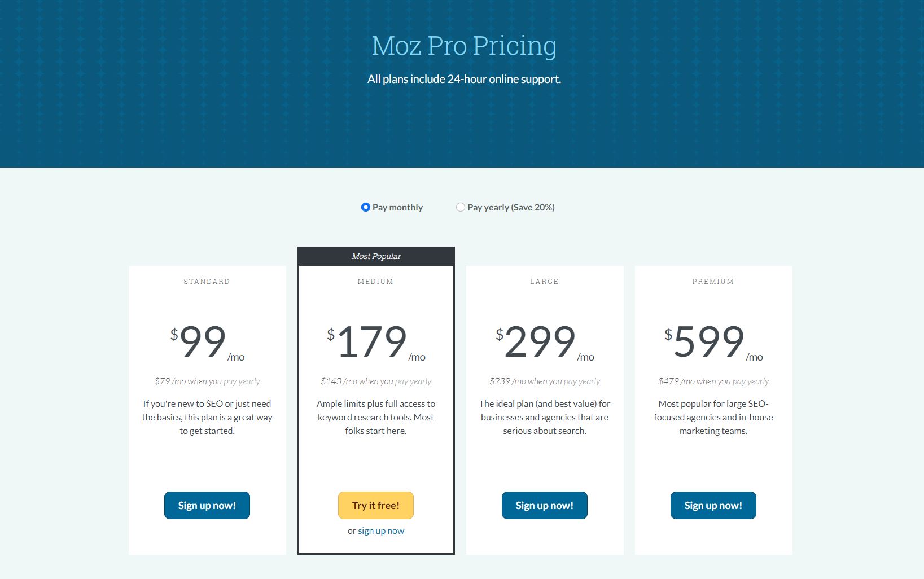Open the pay yearly link for Large
This screenshot has width=924, height=579.
click(x=582, y=381)
